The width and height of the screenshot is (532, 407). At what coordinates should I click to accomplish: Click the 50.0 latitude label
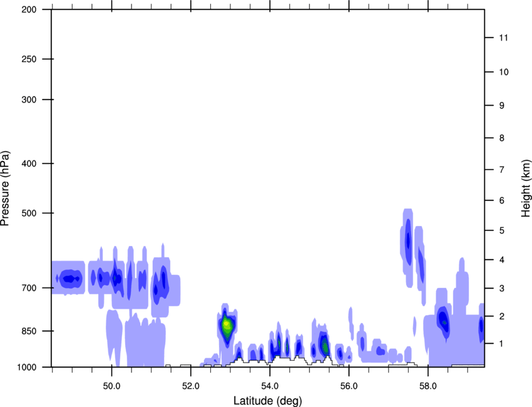click(111, 386)
